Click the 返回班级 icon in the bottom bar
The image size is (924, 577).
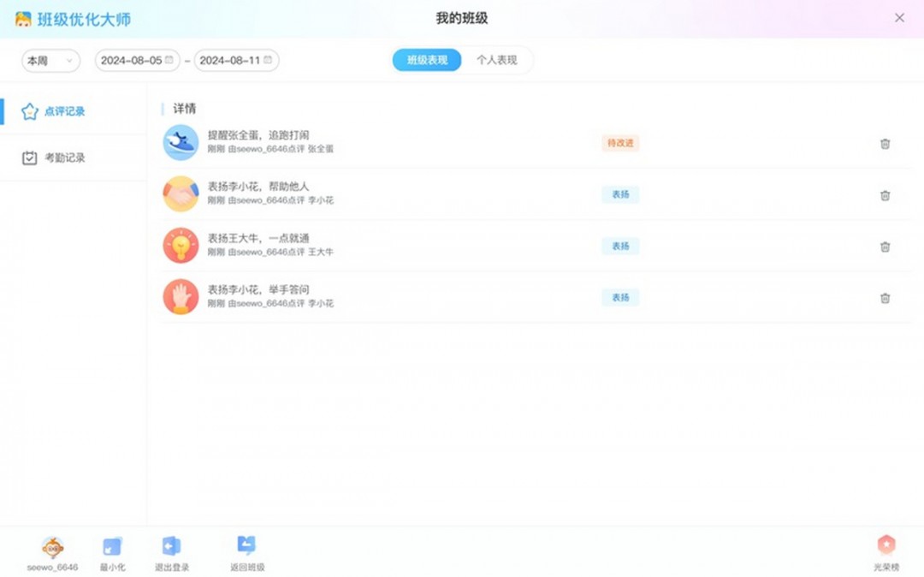[247, 544]
